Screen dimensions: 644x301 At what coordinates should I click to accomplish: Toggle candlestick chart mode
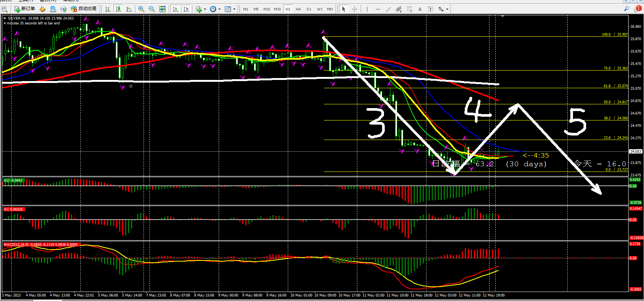pyautogui.click(x=118, y=9)
